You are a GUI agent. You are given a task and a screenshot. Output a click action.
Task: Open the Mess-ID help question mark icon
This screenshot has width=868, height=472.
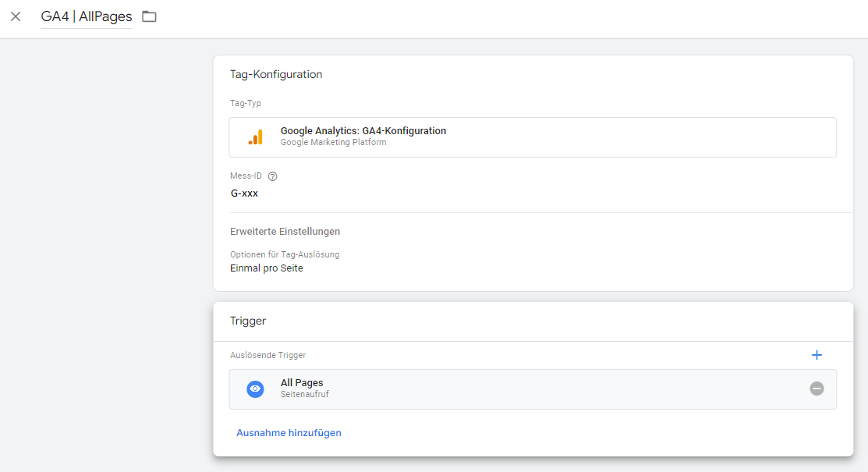[x=272, y=176]
